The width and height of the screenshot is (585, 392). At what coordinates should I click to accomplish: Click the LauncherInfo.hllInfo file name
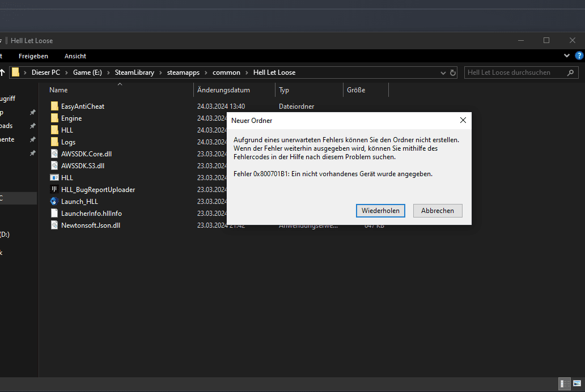click(x=91, y=214)
